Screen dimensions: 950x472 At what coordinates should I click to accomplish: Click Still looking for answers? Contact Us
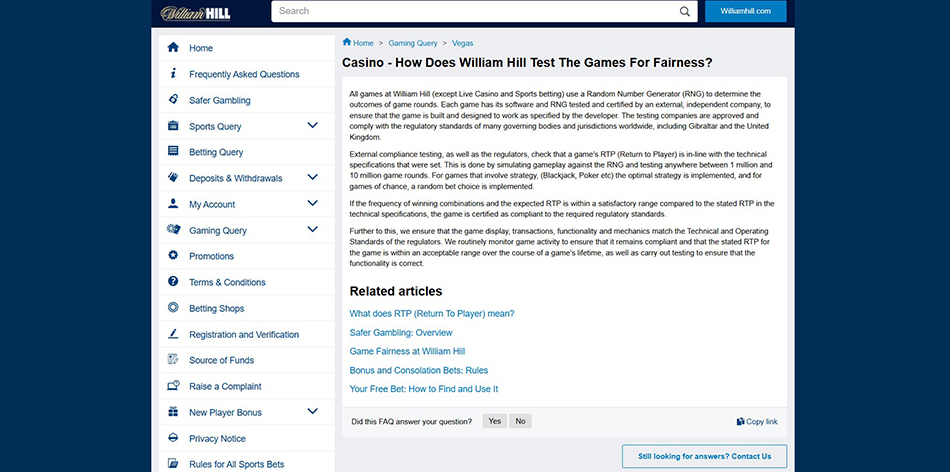[705, 456]
